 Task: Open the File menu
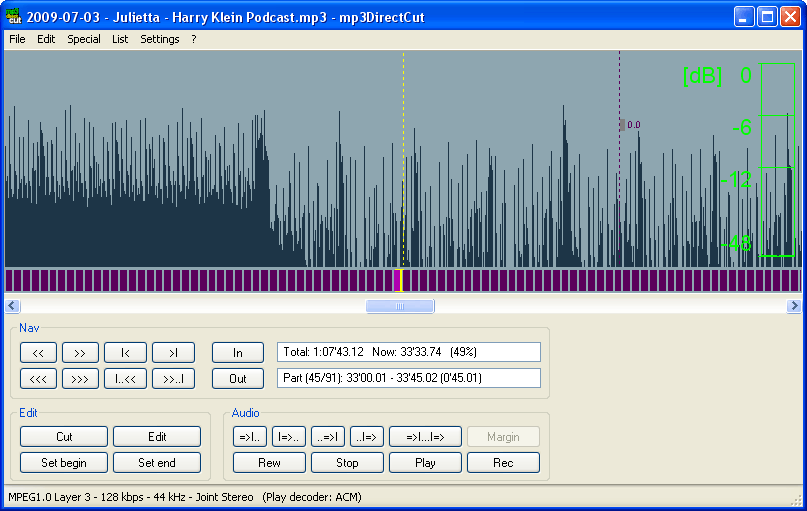[x=17, y=39]
